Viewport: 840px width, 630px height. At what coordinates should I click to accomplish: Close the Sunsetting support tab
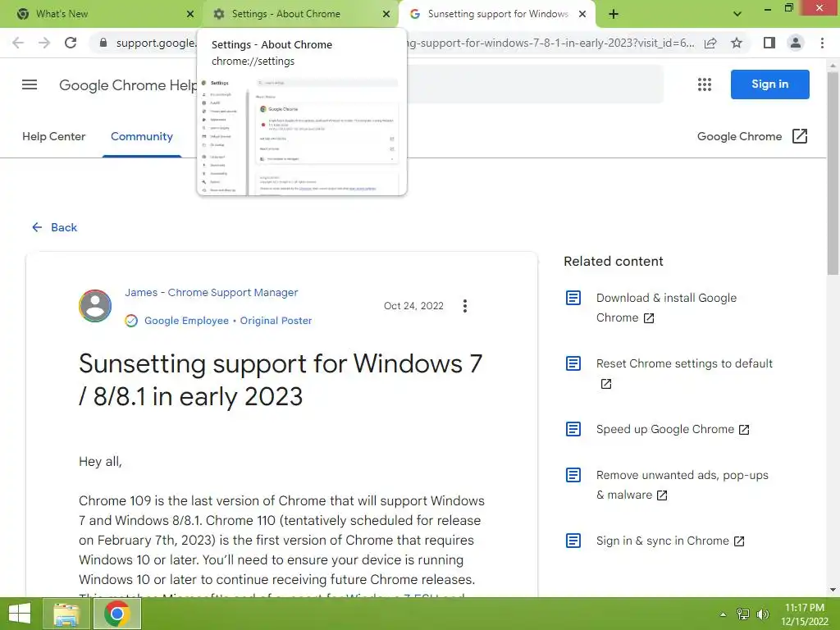point(582,14)
